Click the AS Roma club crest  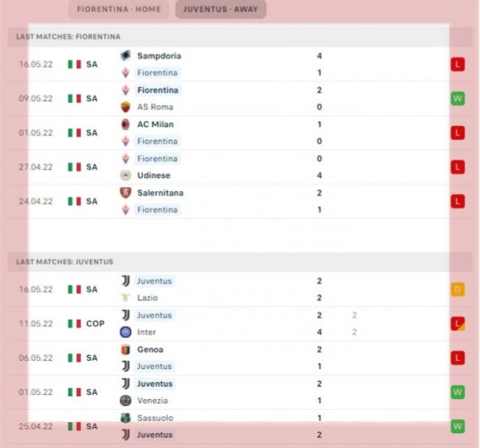tap(126, 107)
